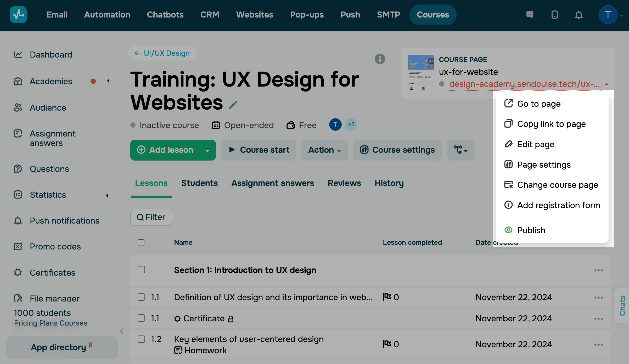
Task: Open the mobile device icon in header
Action: click(554, 15)
